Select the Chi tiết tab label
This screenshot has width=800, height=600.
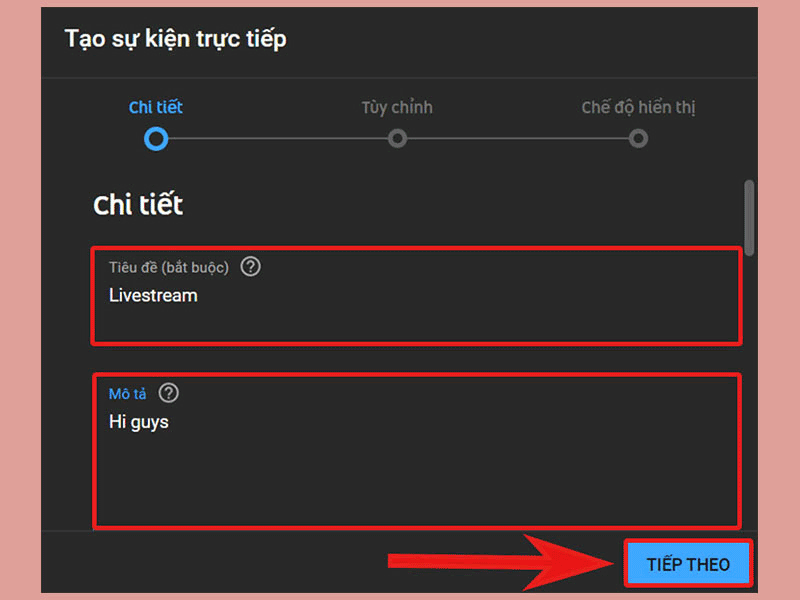pos(156,106)
